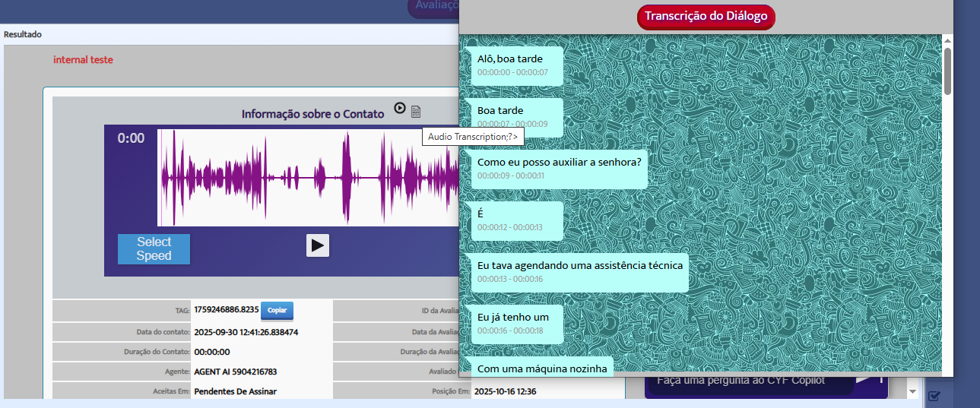Image resolution: width=980 pixels, height=408 pixels.
Task: Select the "Como eu posso auxiliar a senhora?" message
Action: pos(559,168)
